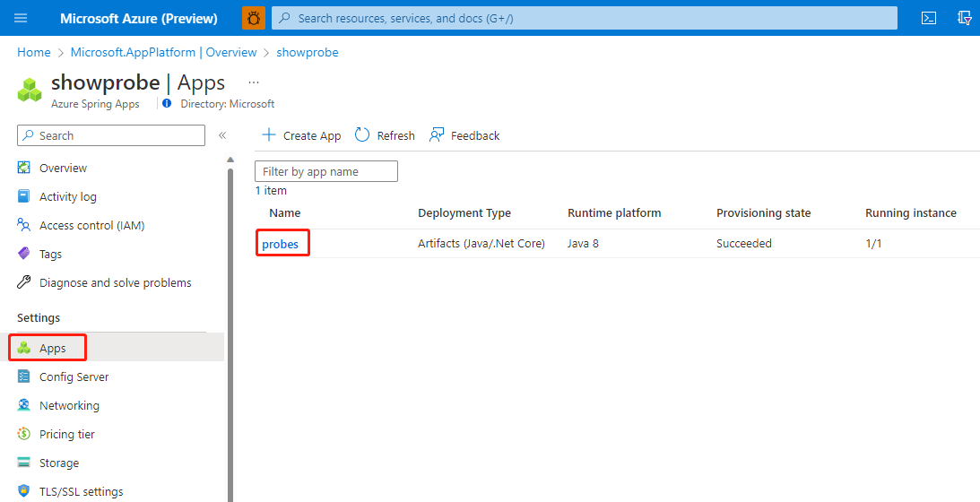
Task: Click the Config Server icon
Action: tap(23, 377)
